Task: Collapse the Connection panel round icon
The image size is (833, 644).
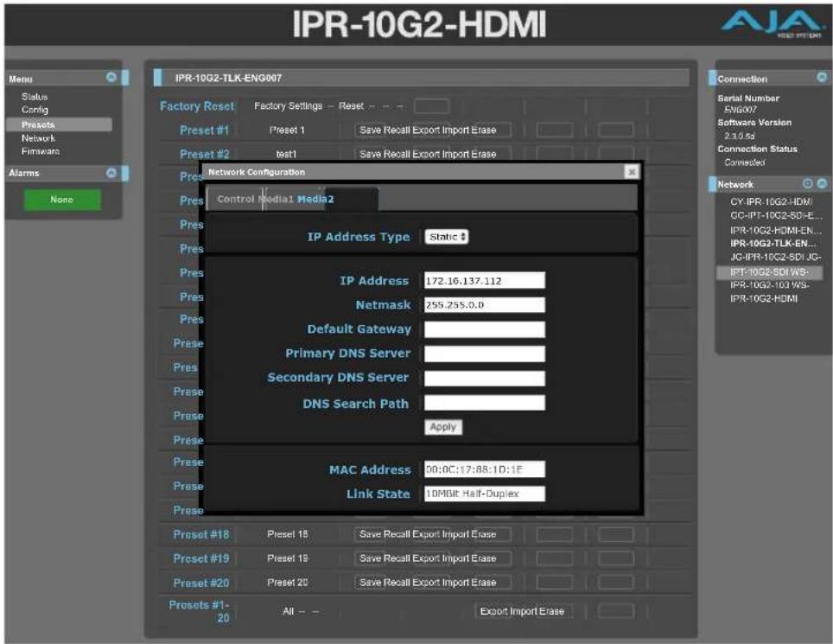Action: pos(821,78)
